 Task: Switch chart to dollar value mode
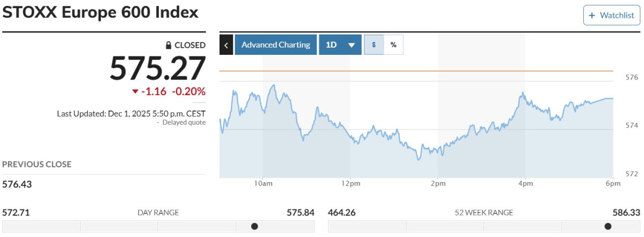374,45
